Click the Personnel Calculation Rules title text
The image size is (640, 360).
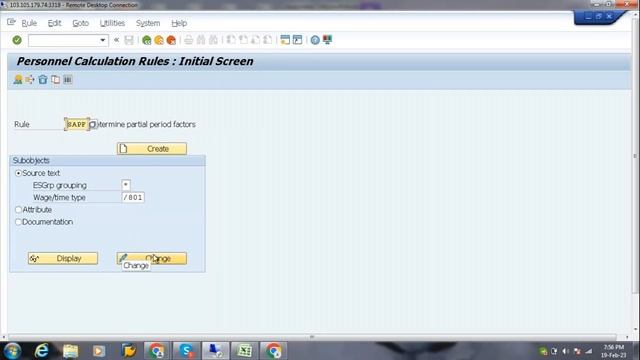point(135,61)
